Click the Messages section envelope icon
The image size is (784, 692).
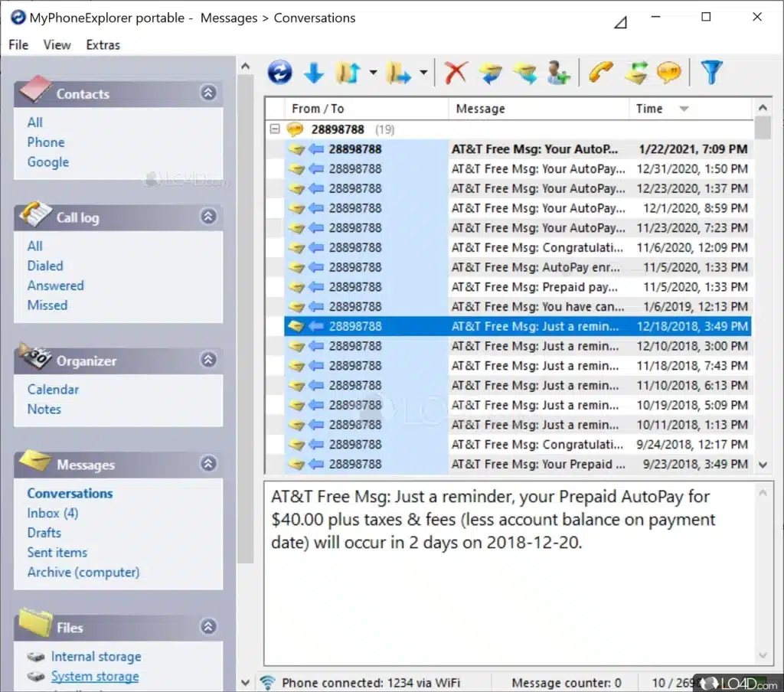[x=35, y=461]
